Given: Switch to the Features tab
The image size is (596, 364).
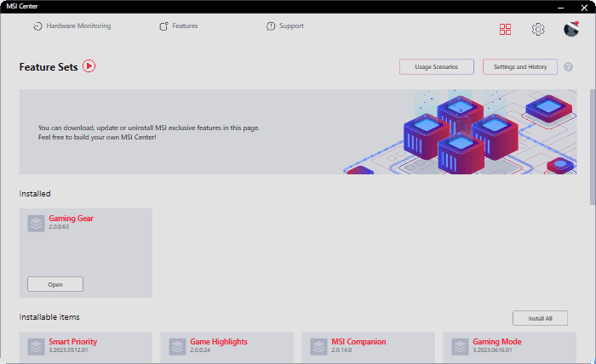Looking at the screenshot, I should 178,26.
